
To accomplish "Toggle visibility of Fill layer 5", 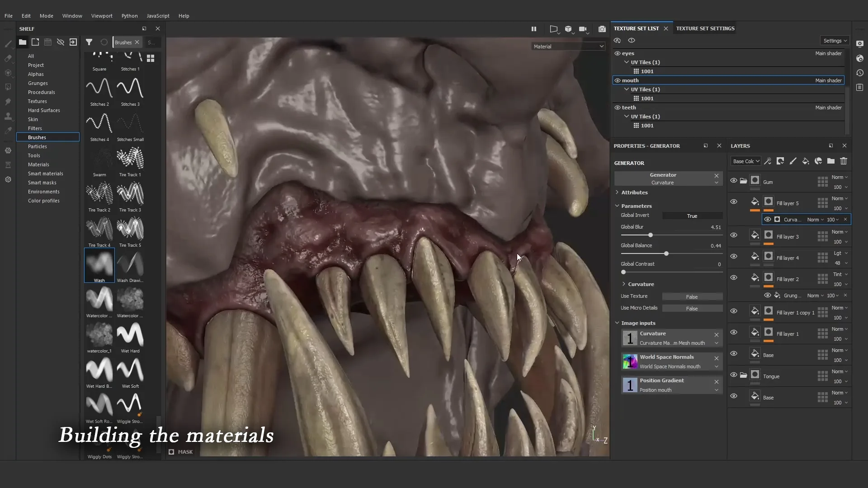I will [x=734, y=202].
